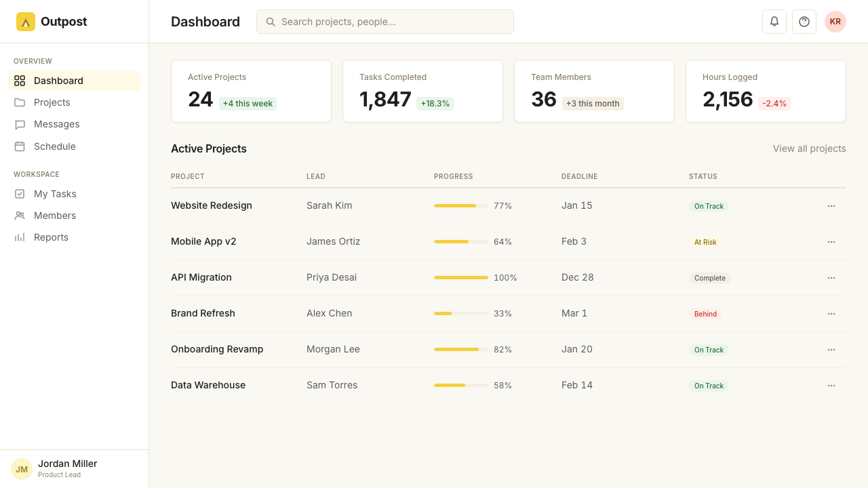Open Messages in the sidebar
The image size is (868, 488).
[x=75, y=124]
